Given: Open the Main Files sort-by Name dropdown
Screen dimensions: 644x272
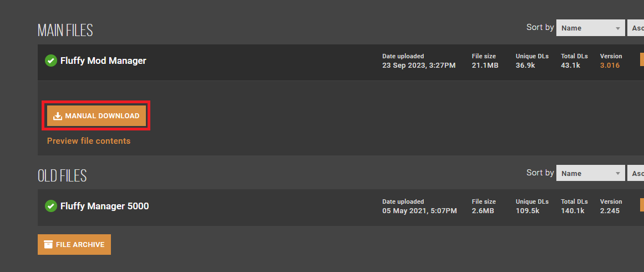Looking at the screenshot, I should [x=591, y=28].
